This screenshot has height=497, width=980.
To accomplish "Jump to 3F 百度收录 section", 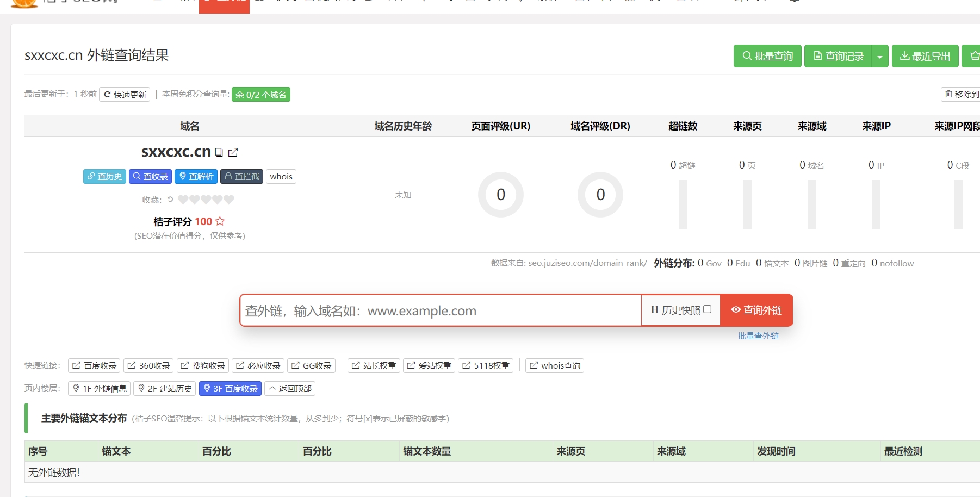I will 231,388.
